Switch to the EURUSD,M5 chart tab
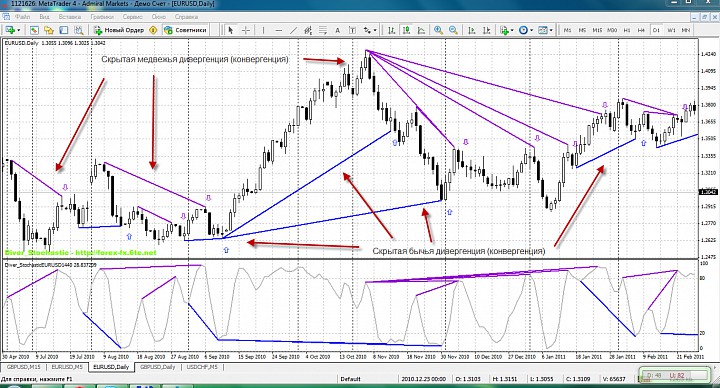 pos(67,367)
